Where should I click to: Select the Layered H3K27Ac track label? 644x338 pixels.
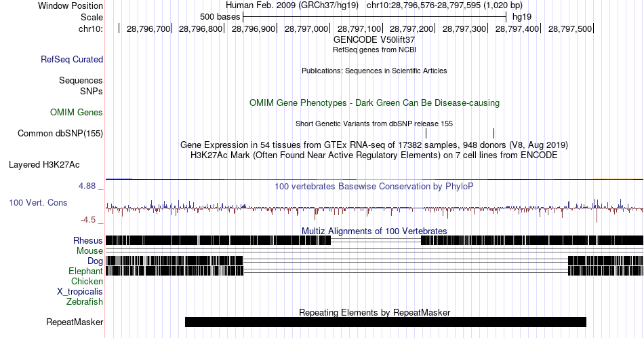coord(44,164)
